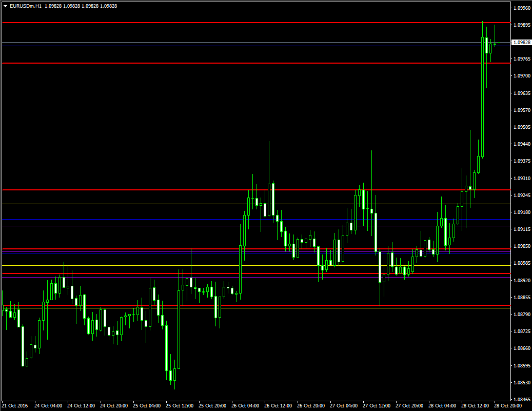Click the 27 Oct 20:00 time label
The width and height of the screenshot is (532, 411).
tap(409, 406)
